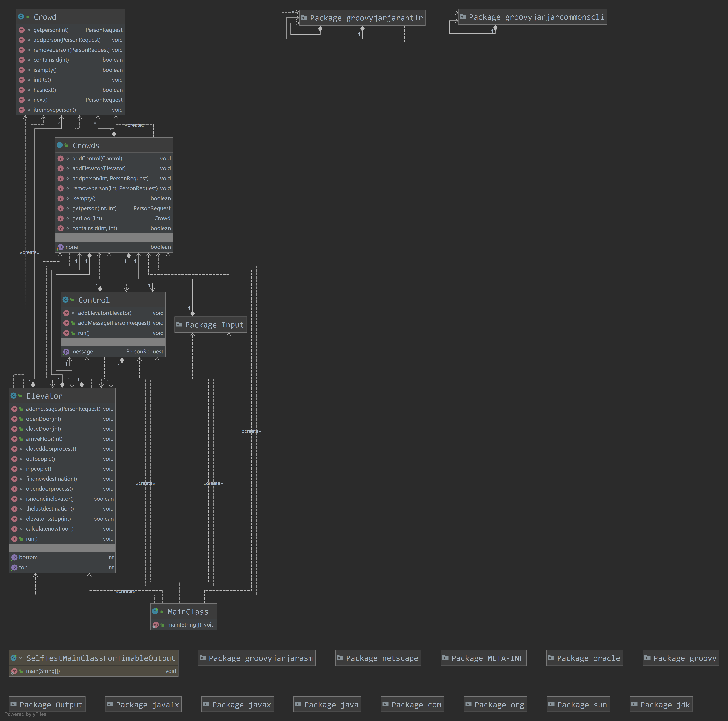
Task: Click the findnewdestination() method row
Action: click(x=51, y=478)
